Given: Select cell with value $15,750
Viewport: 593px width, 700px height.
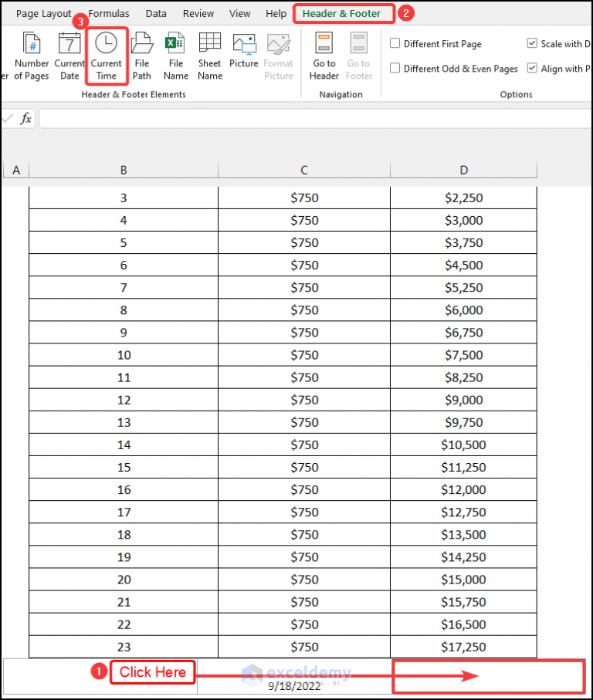Looking at the screenshot, I should [x=463, y=602].
